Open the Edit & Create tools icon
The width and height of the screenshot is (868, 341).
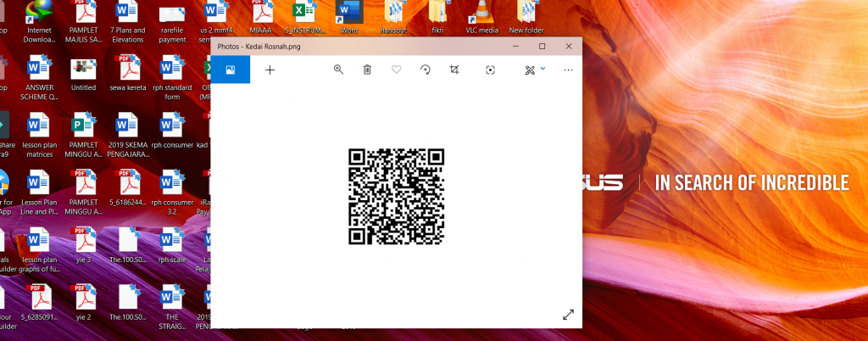point(530,70)
